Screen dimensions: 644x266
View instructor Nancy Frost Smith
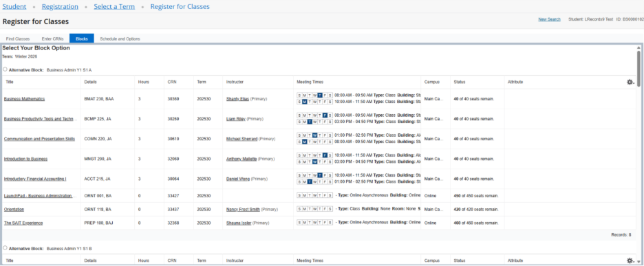[x=243, y=210]
